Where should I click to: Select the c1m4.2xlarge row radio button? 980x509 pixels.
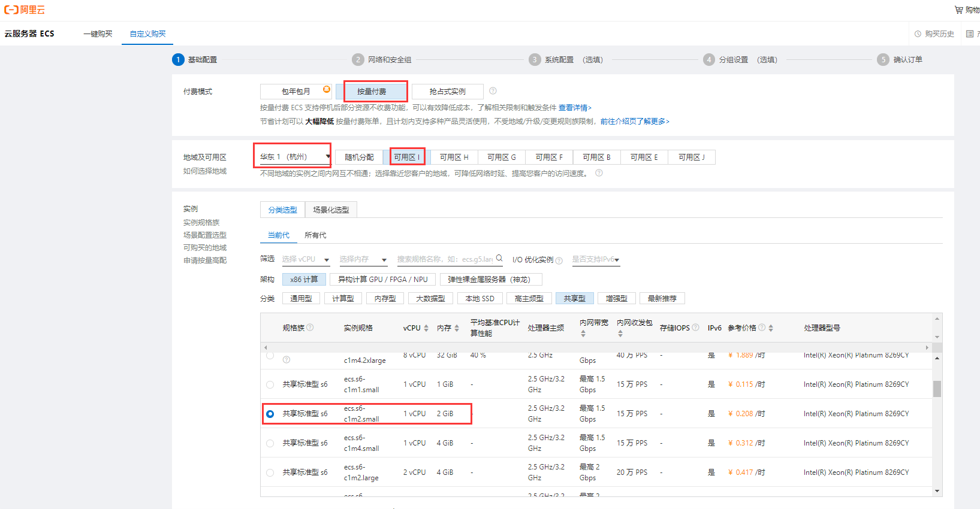click(x=270, y=356)
